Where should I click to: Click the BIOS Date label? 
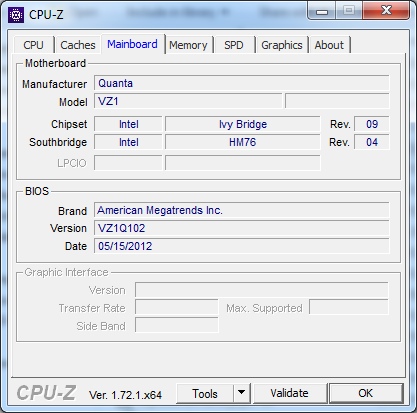click(x=76, y=246)
